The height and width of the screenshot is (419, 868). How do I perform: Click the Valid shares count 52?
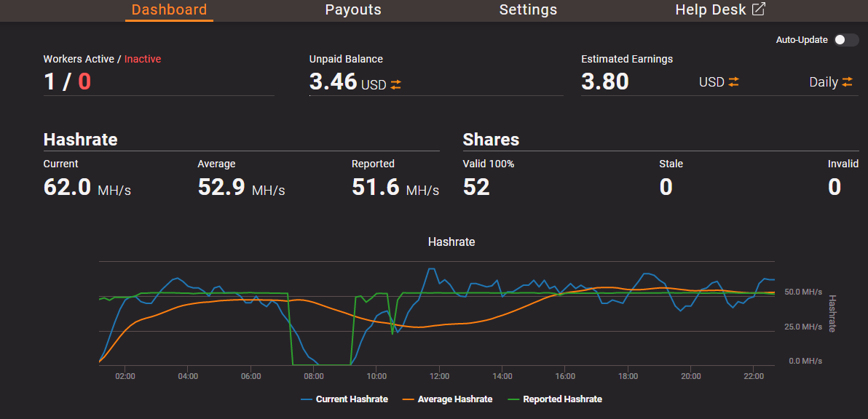click(477, 188)
